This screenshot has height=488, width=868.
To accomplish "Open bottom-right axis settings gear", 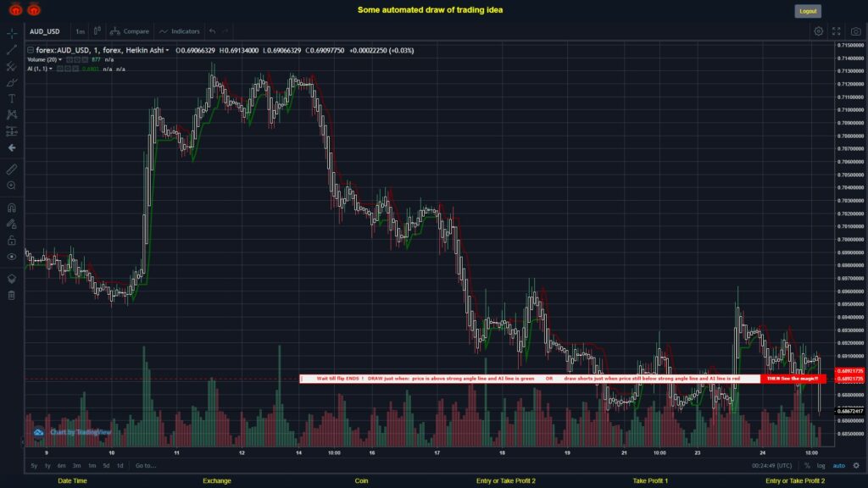I will 856,466.
